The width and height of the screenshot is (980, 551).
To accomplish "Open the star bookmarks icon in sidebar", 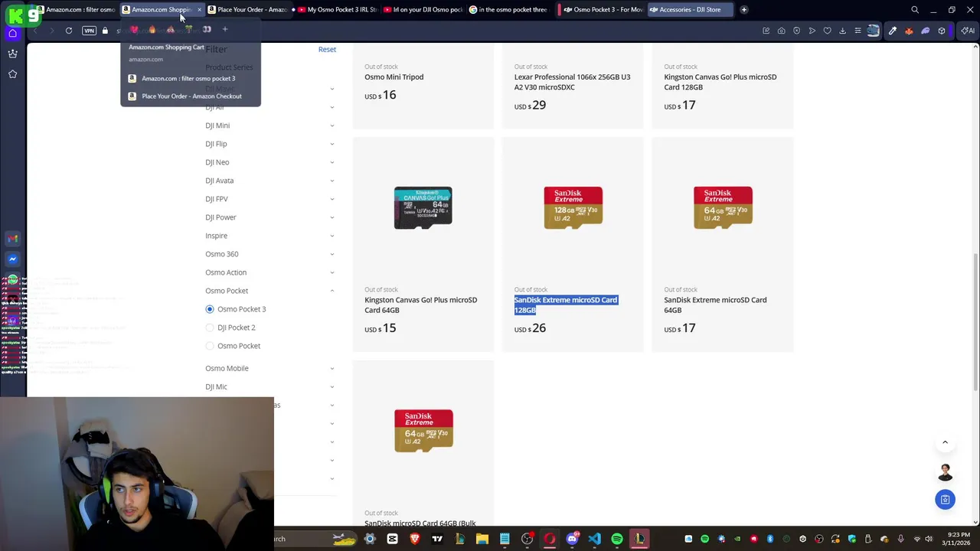I will click(x=12, y=74).
